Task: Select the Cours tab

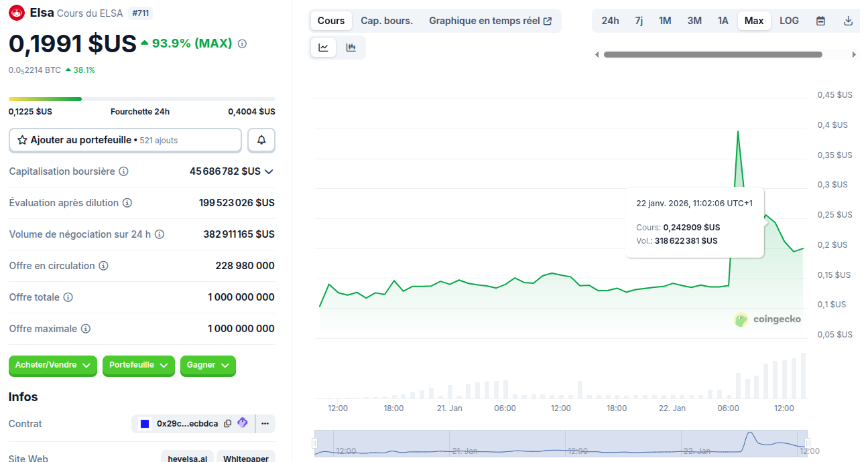Action: pos(331,21)
